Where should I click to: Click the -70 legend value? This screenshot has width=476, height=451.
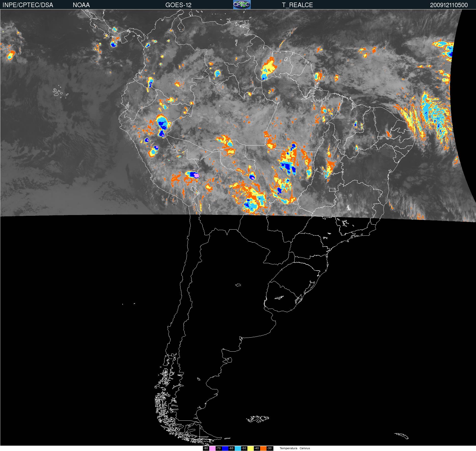pyautogui.click(x=218, y=448)
